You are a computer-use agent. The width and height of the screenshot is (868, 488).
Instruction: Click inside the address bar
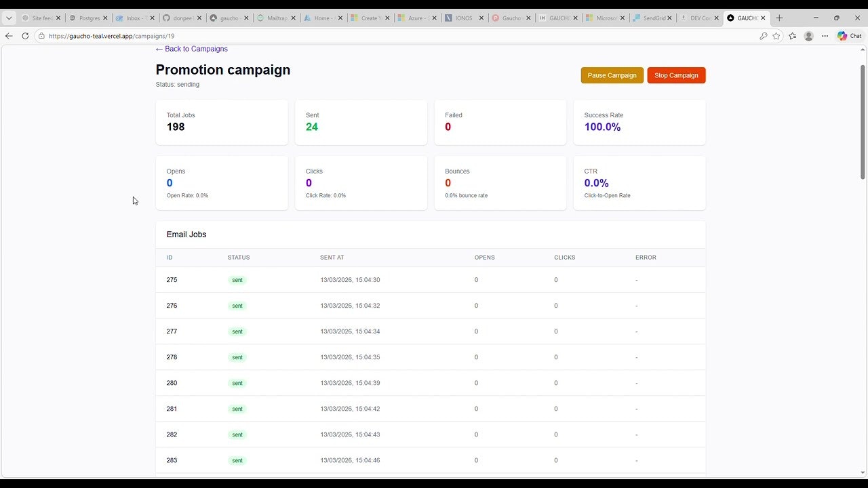(x=203, y=36)
